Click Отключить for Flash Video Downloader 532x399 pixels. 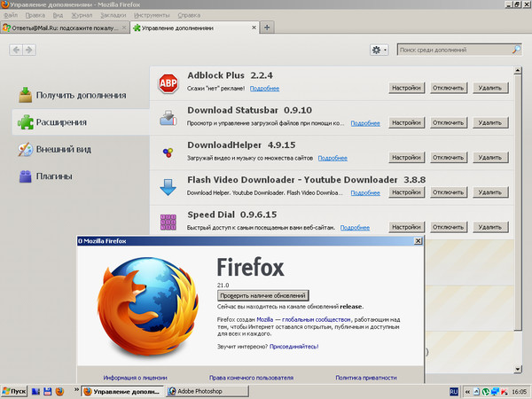pos(448,192)
